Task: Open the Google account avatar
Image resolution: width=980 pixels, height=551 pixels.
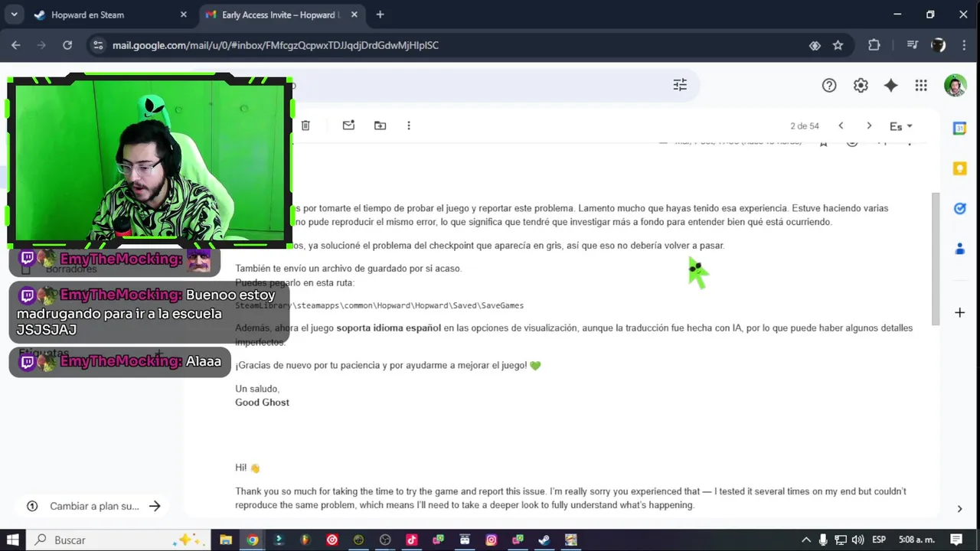Action: click(955, 86)
